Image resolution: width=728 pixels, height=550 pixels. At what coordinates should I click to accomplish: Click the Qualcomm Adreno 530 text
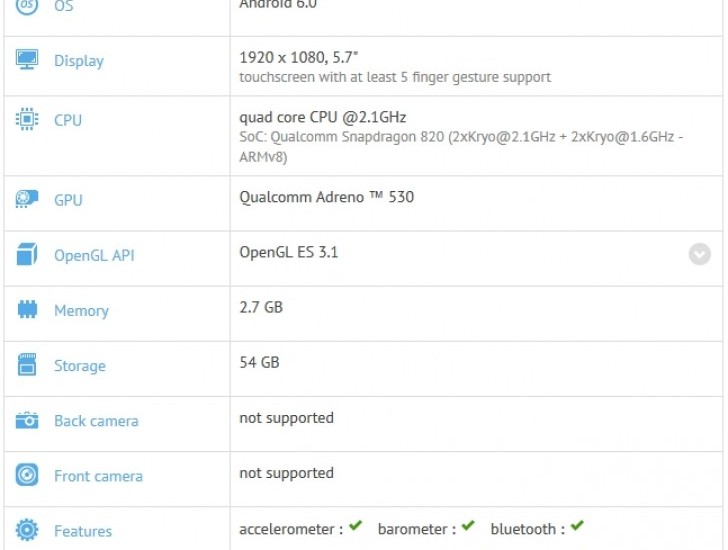pyautogui.click(x=326, y=197)
